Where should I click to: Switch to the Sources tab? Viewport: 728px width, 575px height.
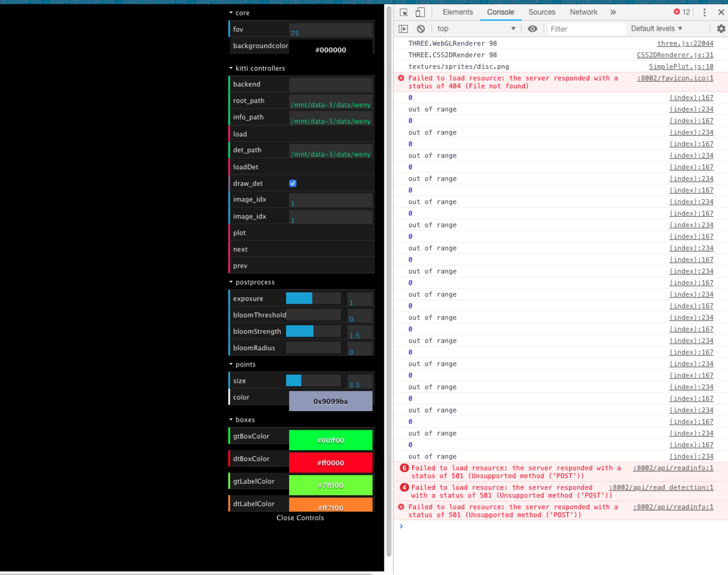(541, 12)
